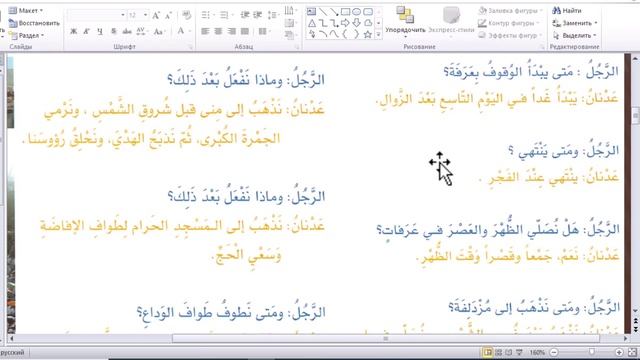
Task: Click the zoom slider handle
Action: pyautogui.click(x=591, y=352)
